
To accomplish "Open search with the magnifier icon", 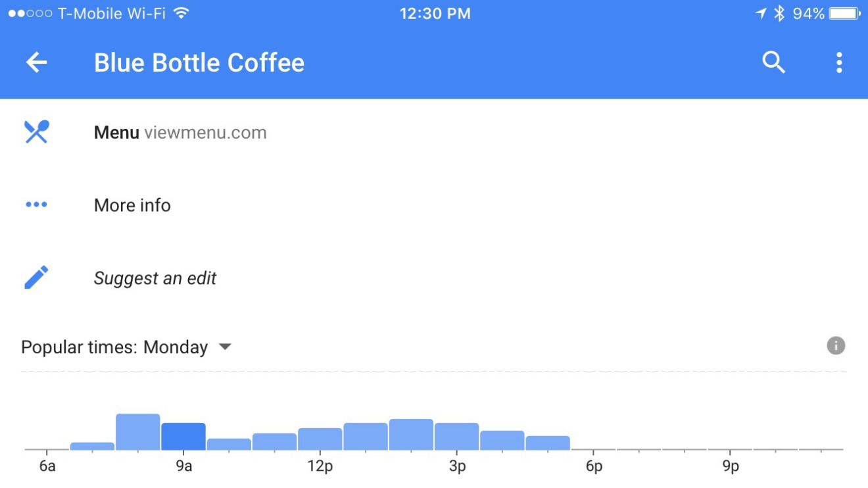I will pyautogui.click(x=773, y=63).
